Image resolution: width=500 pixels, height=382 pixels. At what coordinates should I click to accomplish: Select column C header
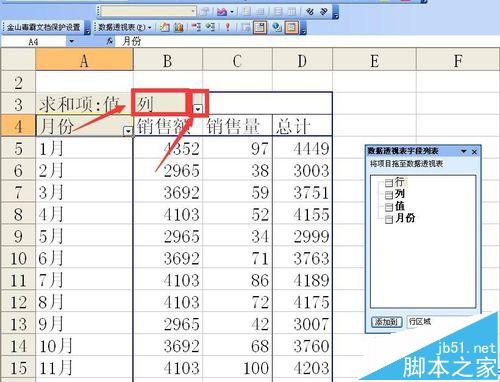237,60
